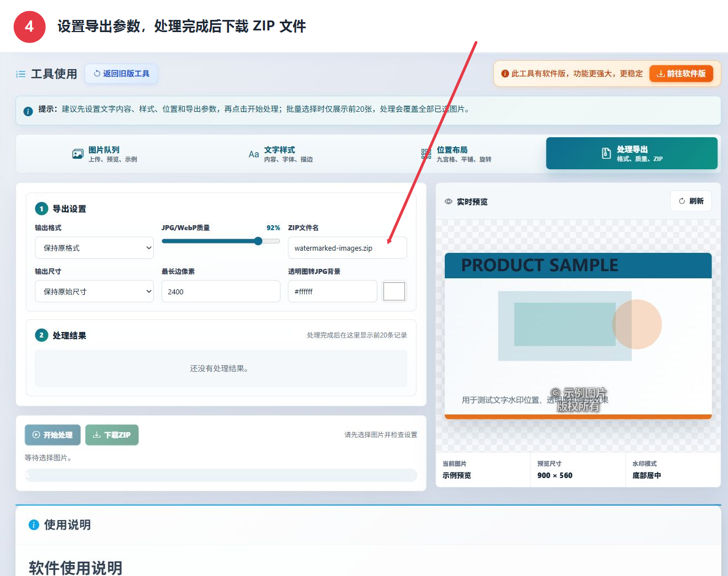728x576 pixels.
Task: Select the 处理导出 tab
Action: [632, 153]
